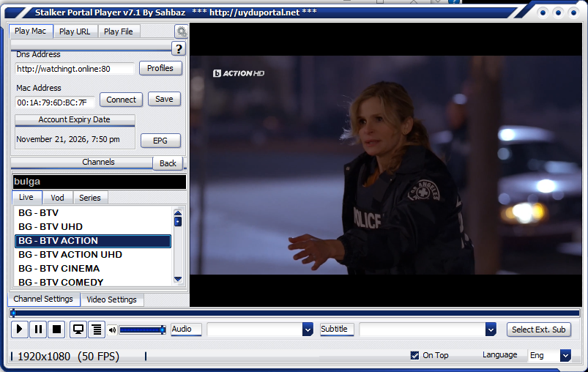Adjust the volume slider
The width and height of the screenshot is (588, 372).
coord(143,330)
